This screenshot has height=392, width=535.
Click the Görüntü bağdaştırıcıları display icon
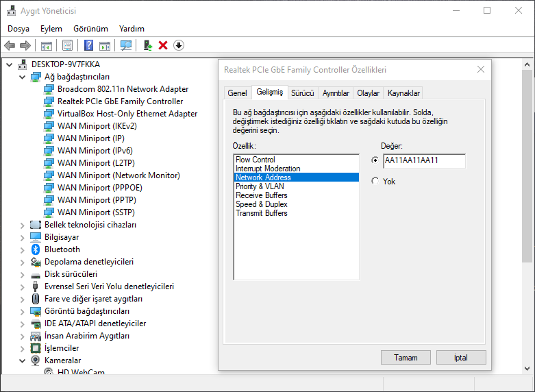tap(36, 311)
